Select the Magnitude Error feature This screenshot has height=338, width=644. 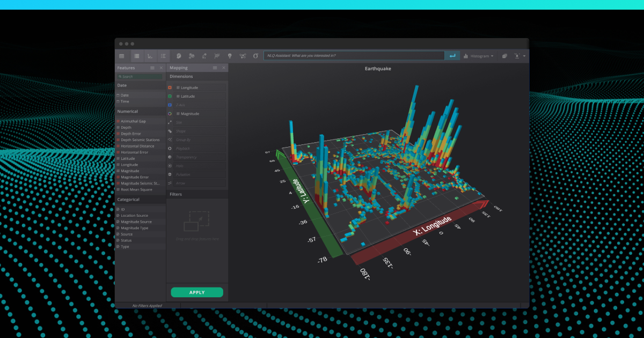pyautogui.click(x=140, y=177)
